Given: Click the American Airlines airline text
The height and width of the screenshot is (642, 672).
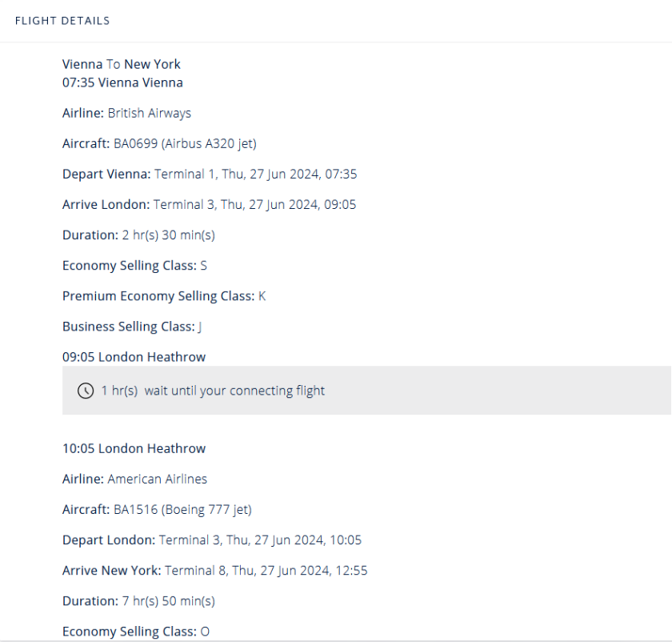Looking at the screenshot, I should 158,479.
